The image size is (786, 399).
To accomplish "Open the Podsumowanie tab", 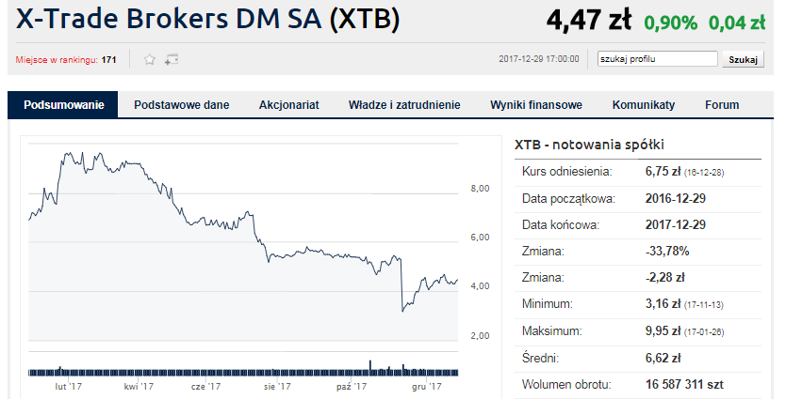I will click(63, 105).
